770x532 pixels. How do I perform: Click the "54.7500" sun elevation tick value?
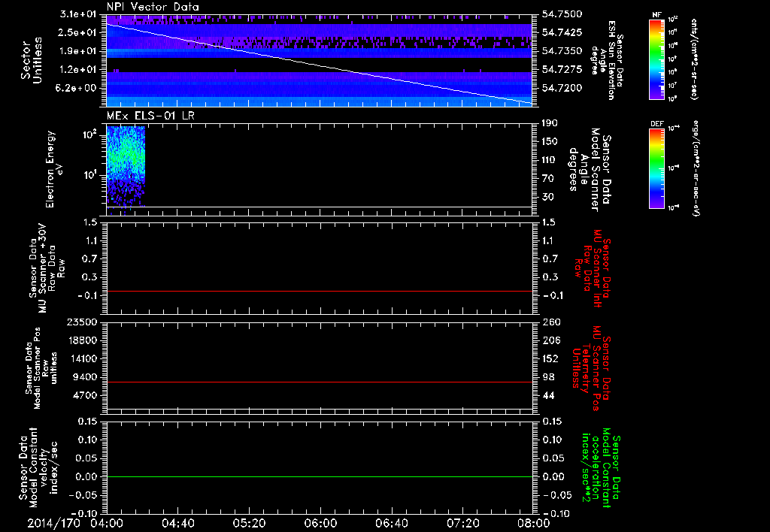click(562, 14)
